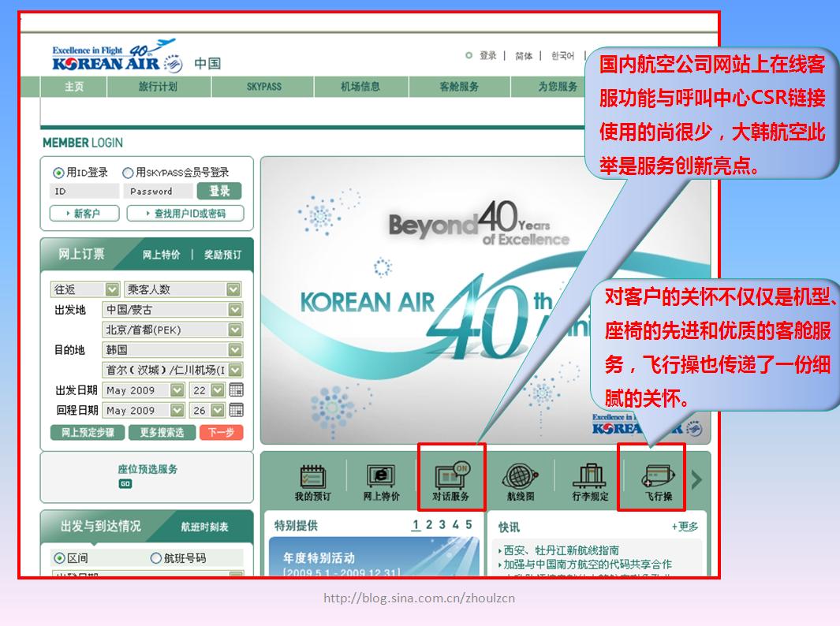
Task: Expand the 中国/蒙古 departure region dropdown
Action: (172, 310)
